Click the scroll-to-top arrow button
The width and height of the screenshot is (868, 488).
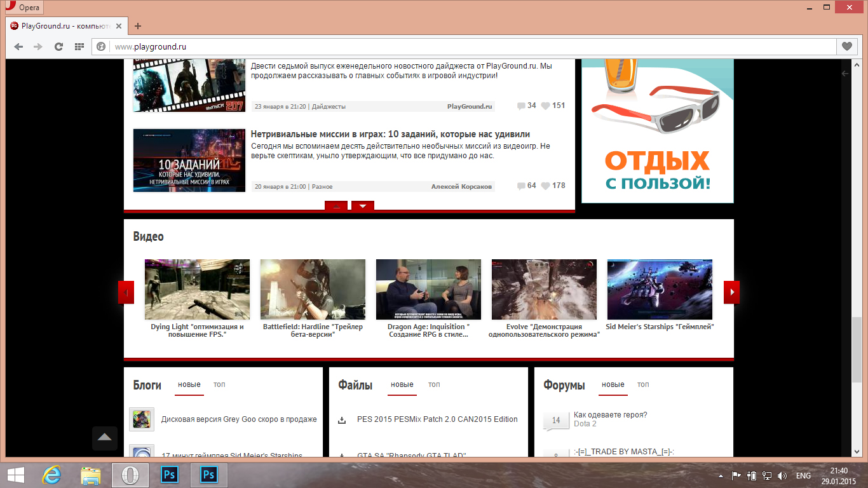point(105,438)
